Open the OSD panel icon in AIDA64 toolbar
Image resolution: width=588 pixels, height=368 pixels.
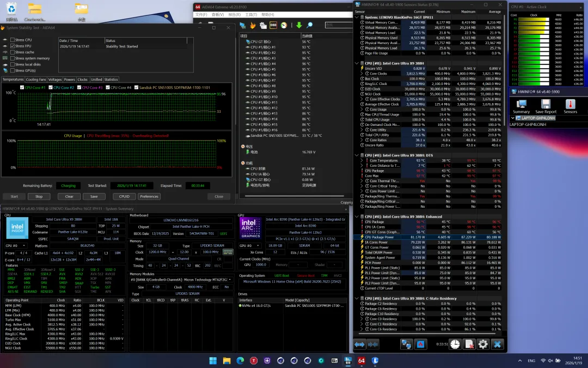[273, 25]
